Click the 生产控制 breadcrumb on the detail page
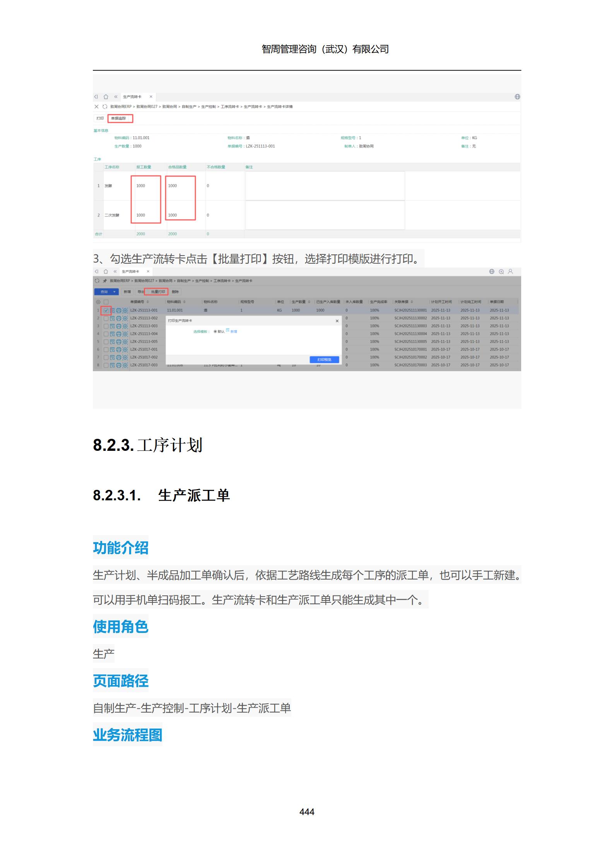 (x=209, y=107)
